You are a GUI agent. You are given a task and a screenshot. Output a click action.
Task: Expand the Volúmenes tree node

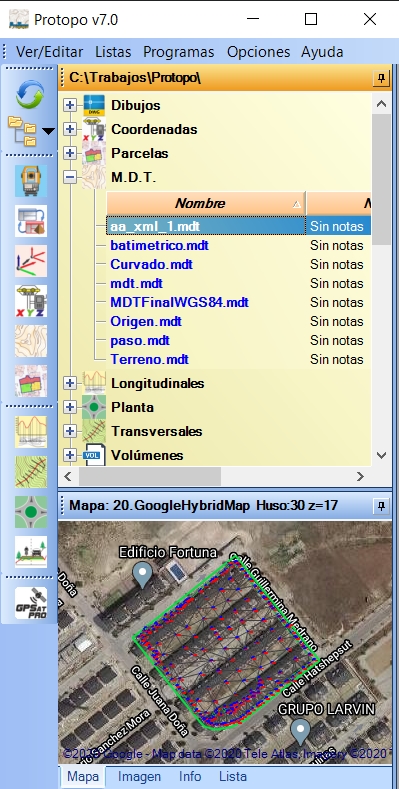(70, 455)
